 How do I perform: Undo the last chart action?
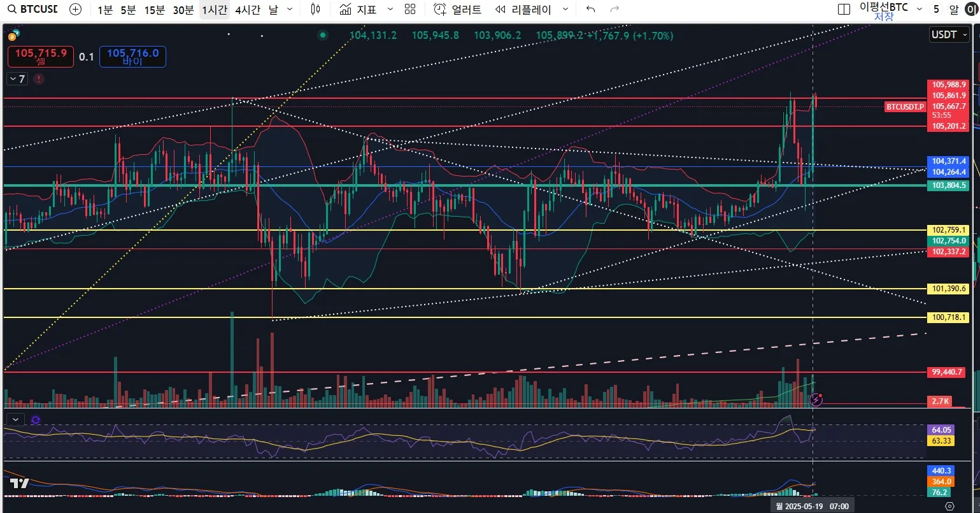click(591, 10)
